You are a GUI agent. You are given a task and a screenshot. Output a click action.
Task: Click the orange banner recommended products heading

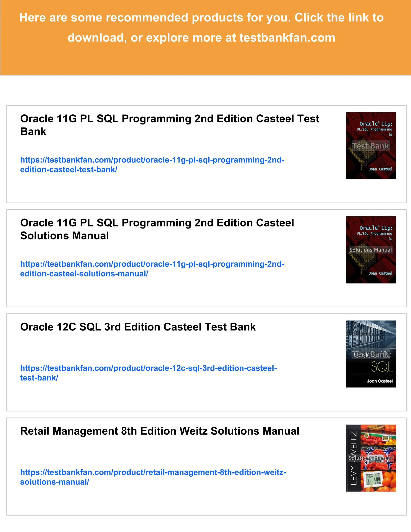[201, 28]
